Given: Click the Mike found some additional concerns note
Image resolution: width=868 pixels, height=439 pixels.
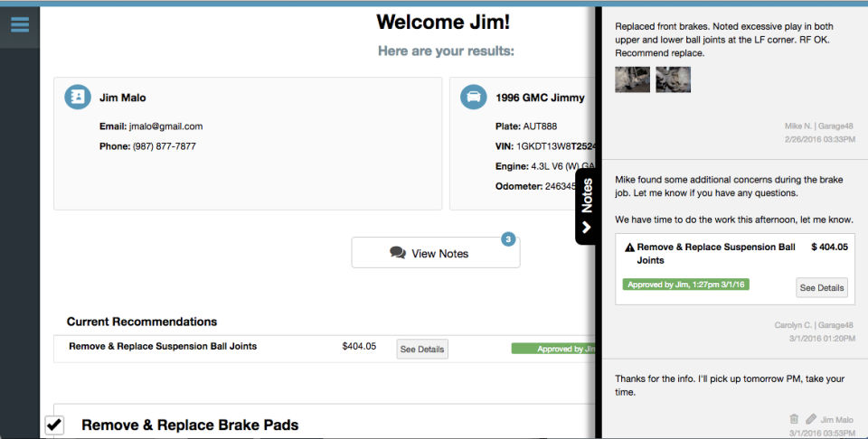Looking at the screenshot, I should [734, 200].
